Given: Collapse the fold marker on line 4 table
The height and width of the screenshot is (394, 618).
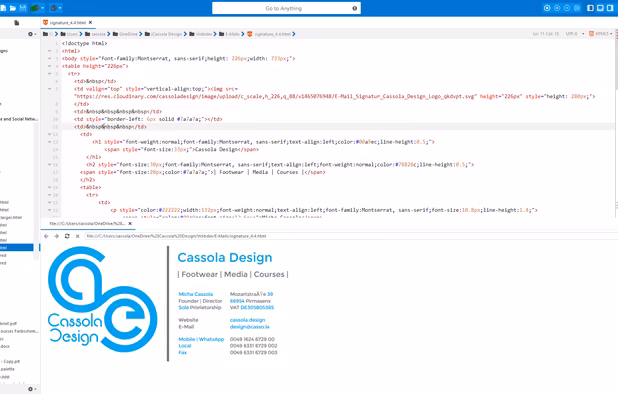Looking at the screenshot, I should [x=50, y=66].
